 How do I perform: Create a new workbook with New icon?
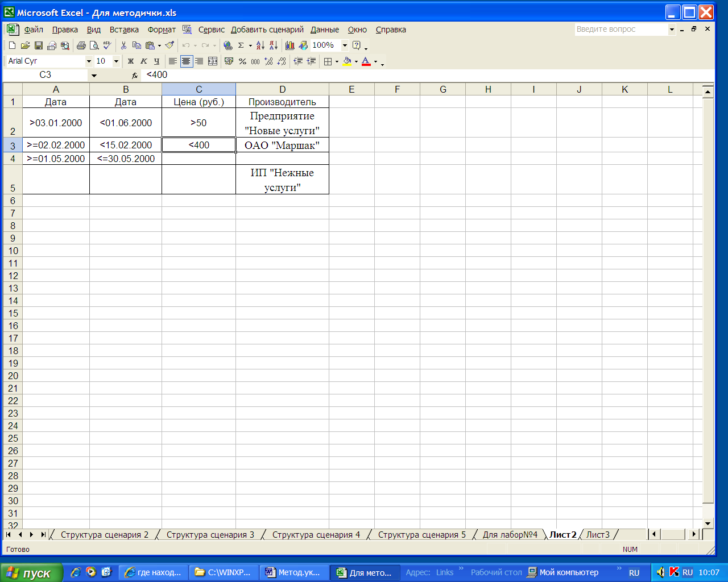(12, 45)
